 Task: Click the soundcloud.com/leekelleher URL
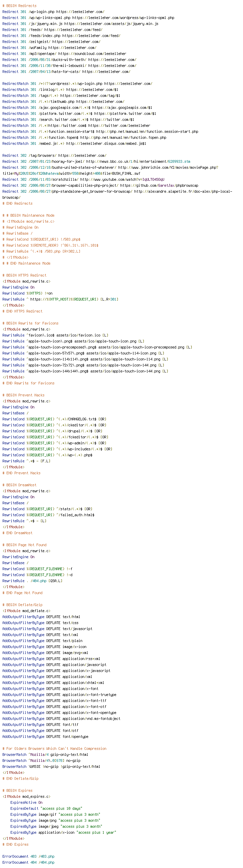click(x=92, y=54)
